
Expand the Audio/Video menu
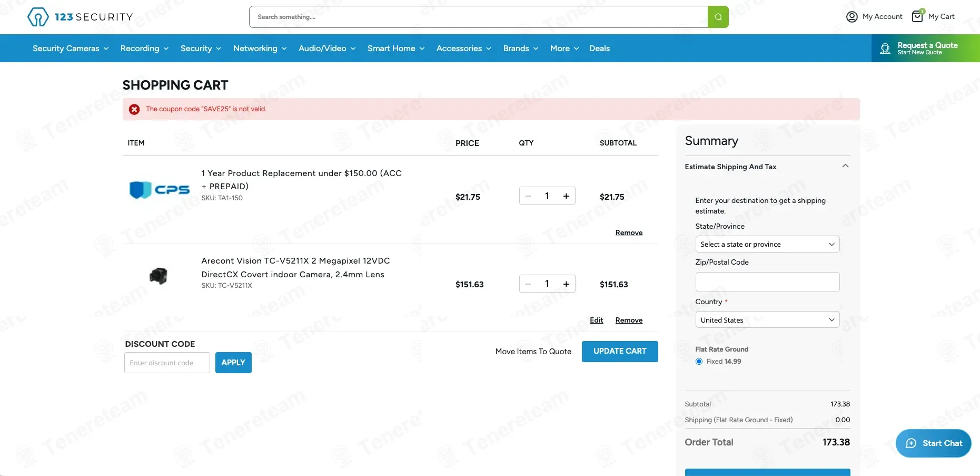click(327, 48)
